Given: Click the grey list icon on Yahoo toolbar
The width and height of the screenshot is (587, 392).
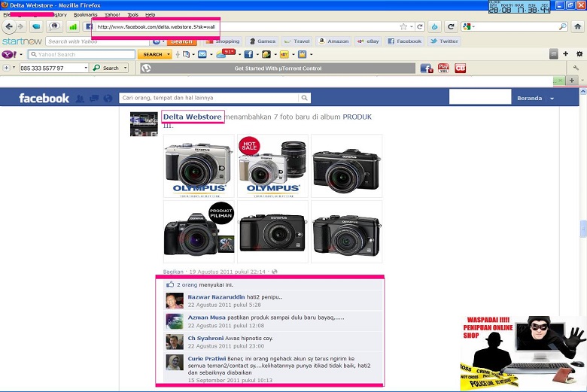Looking at the screenshot, I should (554, 54).
